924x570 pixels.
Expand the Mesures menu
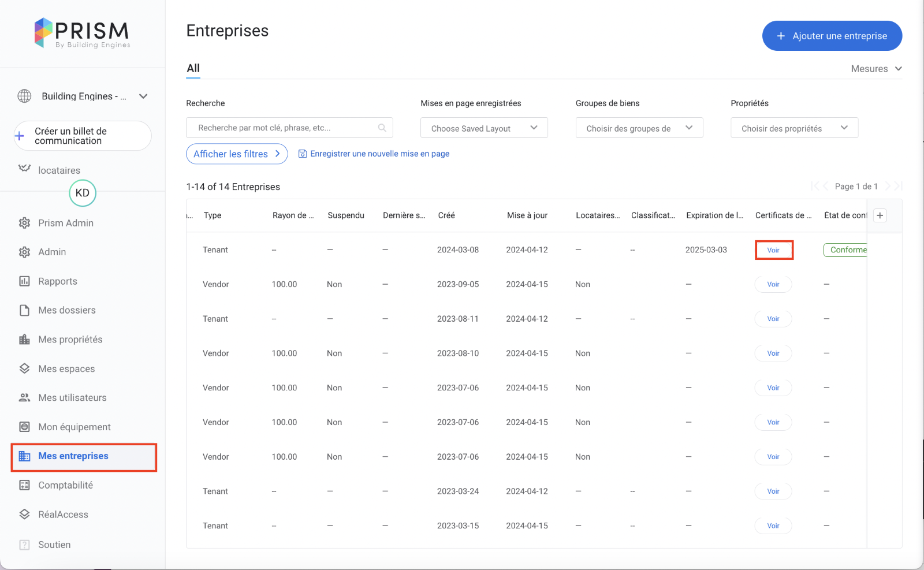pyautogui.click(x=876, y=69)
